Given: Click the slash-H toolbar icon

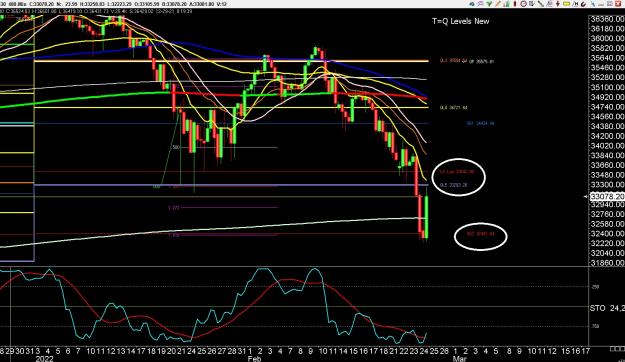Looking at the screenshot, I should pos(575,4).
